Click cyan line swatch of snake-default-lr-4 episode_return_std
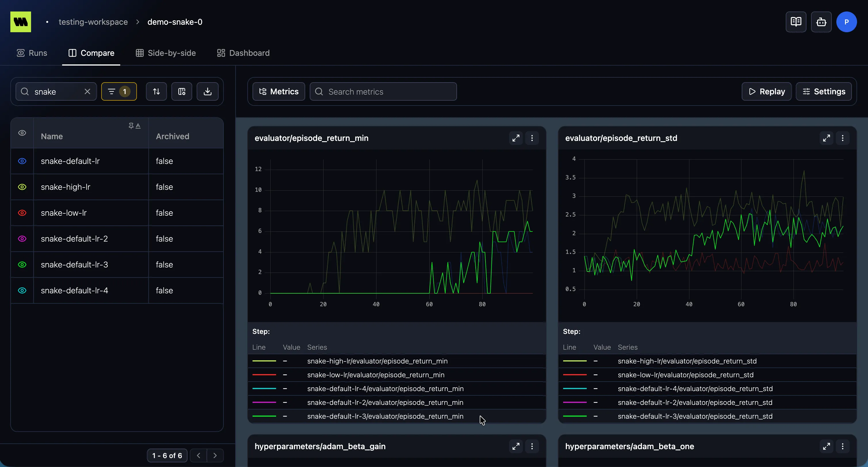This screenshot has height=467, width=868. pos(575,388)
